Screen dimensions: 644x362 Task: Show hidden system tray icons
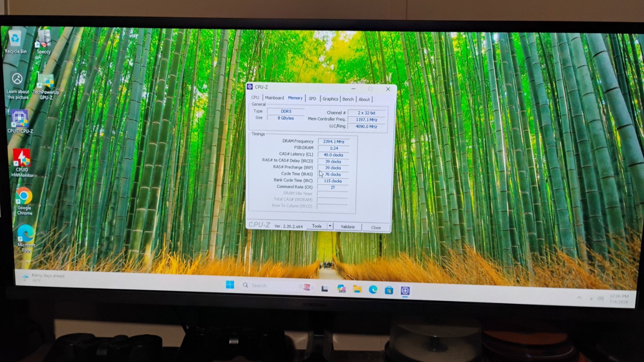coord(579,298)
